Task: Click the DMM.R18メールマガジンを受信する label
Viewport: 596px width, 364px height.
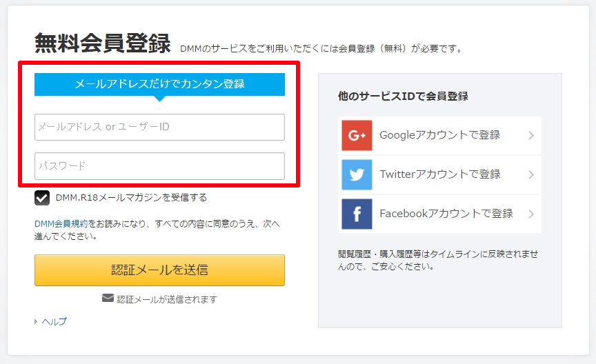Action: [x=131, y=198]
